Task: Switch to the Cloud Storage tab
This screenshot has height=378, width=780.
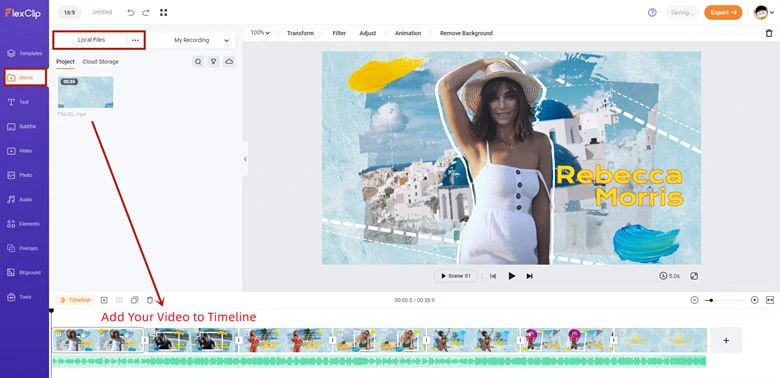Action: [100, 62]
